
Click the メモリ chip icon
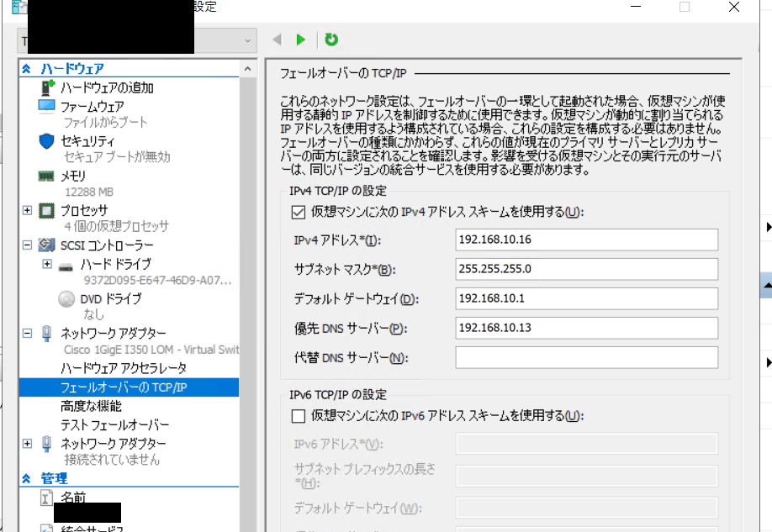pyautogui.click(x=46, y=176)
